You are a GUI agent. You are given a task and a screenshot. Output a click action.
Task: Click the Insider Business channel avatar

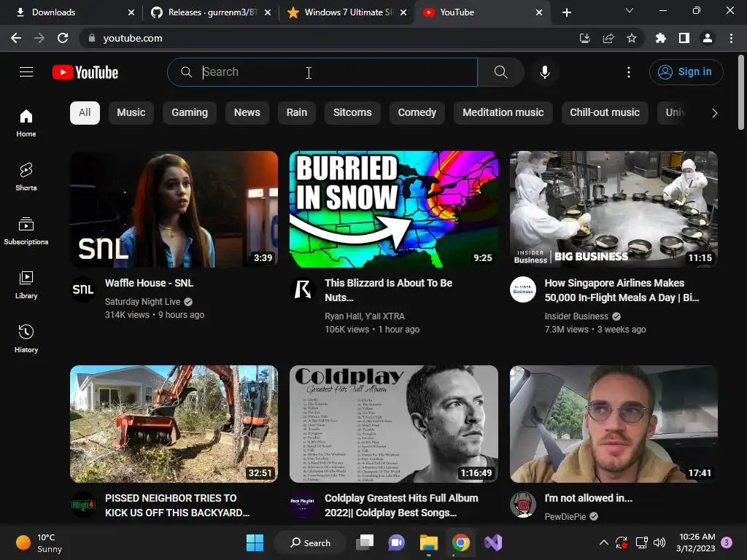point(522,289)
